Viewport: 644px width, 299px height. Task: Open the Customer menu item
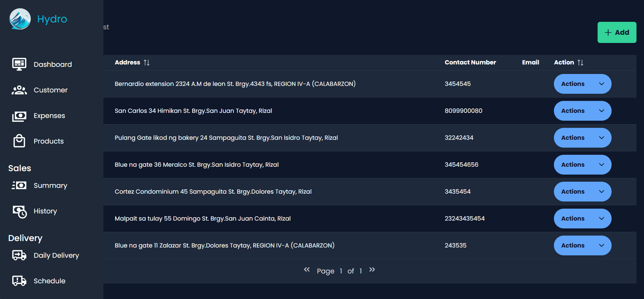pos(51,90)
